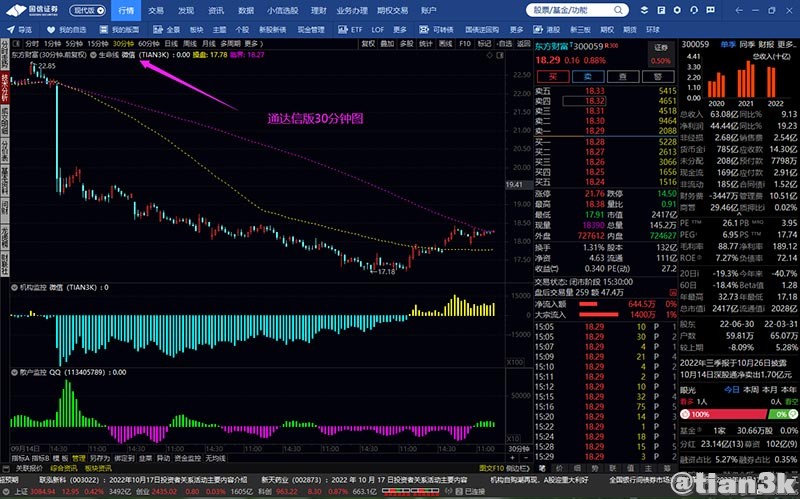Viewport: 800px width, 499px height.
Task: Click the 看空 bearish vote bar
Action: point(785,414)
